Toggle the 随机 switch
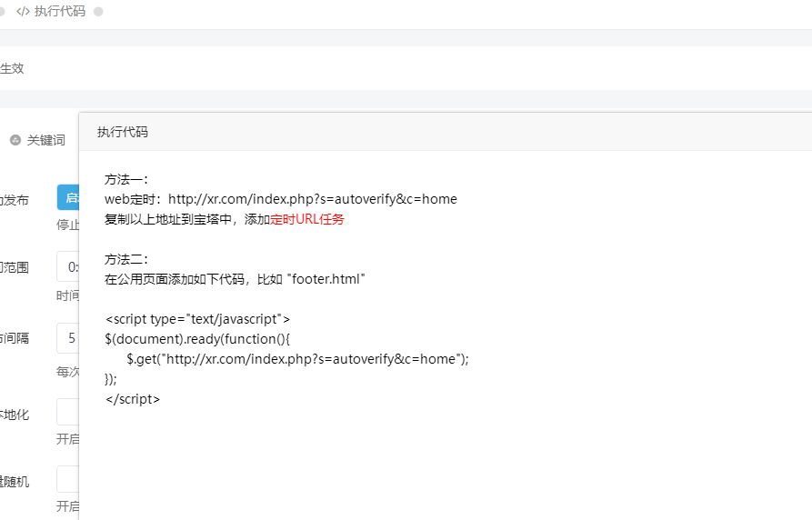The height and width of the screenshot is (520, 812). point(68,479)
